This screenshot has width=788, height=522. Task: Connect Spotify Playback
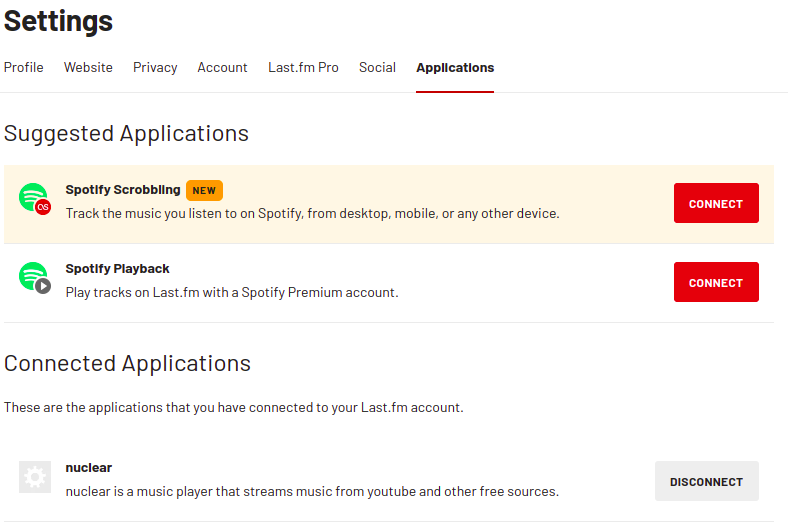click(x=716, y=282)
